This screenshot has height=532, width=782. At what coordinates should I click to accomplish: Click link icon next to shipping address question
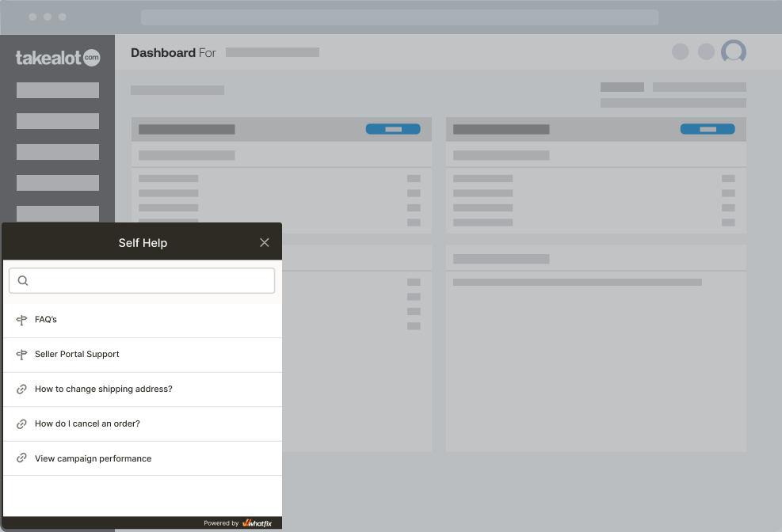21,389
